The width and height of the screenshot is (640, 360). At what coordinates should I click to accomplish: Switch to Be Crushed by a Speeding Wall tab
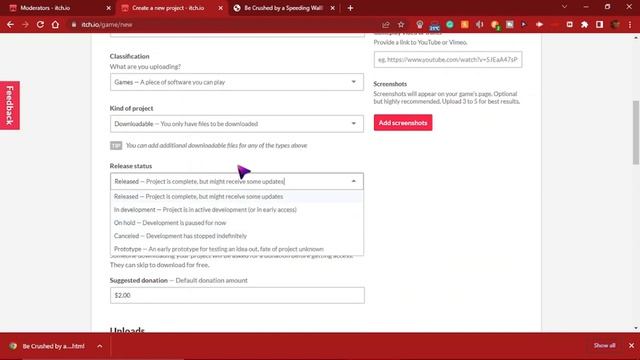tap(284, 8)
